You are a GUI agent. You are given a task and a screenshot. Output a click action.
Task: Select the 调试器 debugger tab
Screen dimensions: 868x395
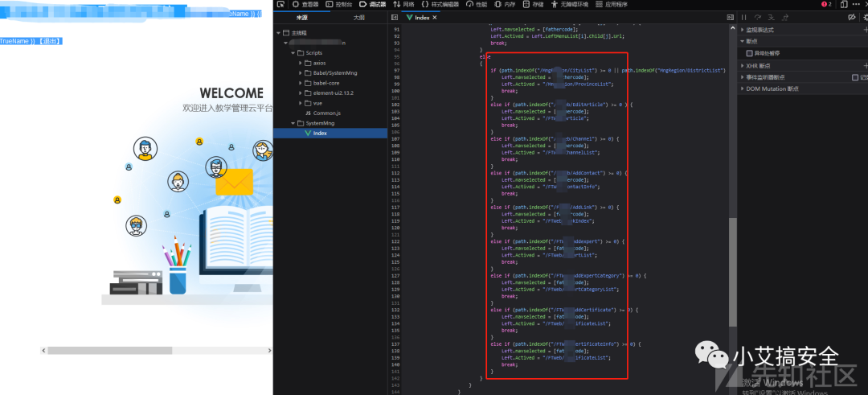372,4
